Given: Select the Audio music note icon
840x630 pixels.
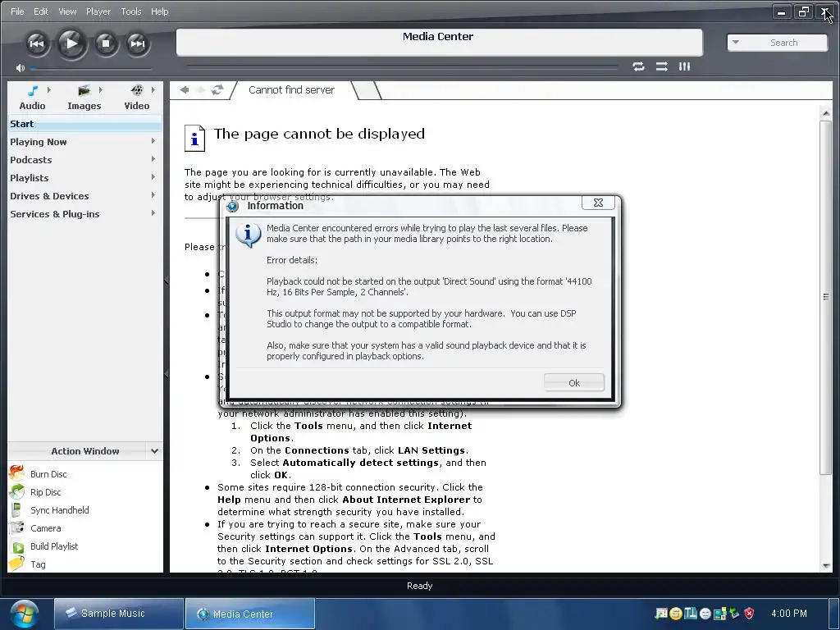Looking at the screenshot, I should [33, 90].
